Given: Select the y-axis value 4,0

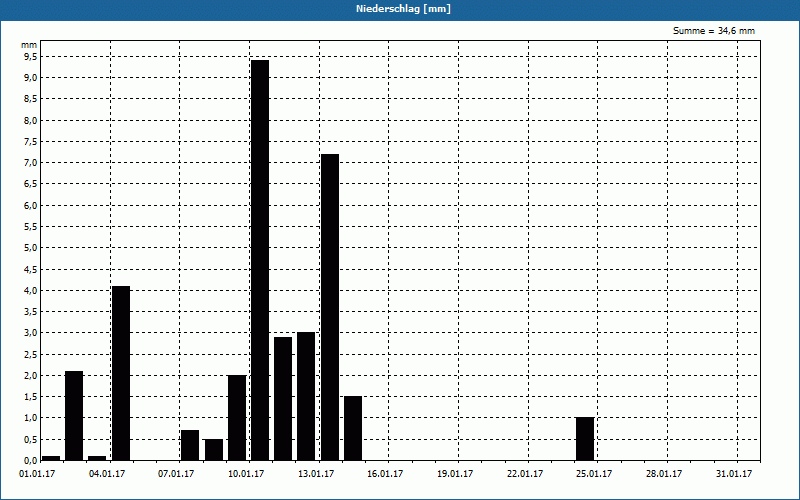Looking at the screenshot, I should (x=30, y=290).
